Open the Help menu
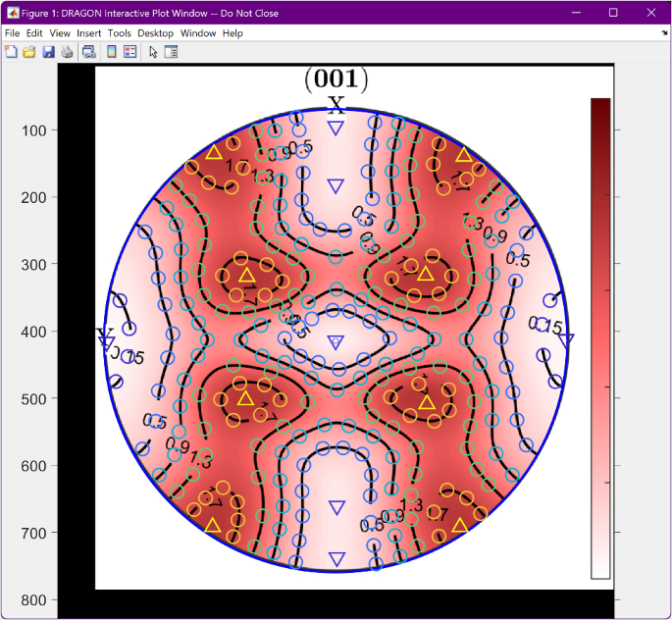Image resolution: width=672 pixels, height=620 pixels. 233,33
